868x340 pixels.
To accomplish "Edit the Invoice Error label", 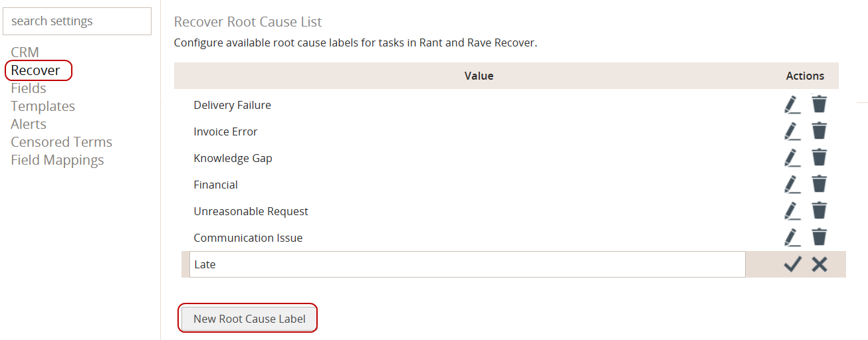I will [x=791, y=131].
